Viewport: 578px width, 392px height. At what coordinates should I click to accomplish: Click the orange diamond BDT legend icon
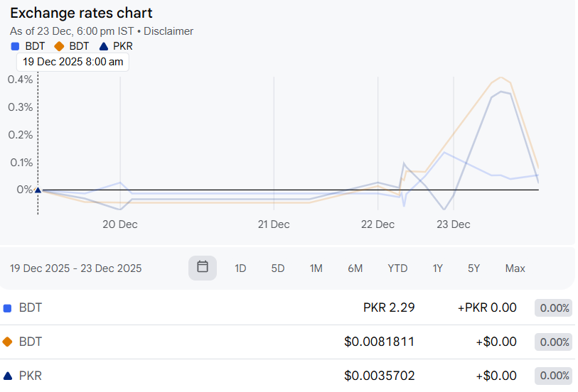click(x=59, y=46)
